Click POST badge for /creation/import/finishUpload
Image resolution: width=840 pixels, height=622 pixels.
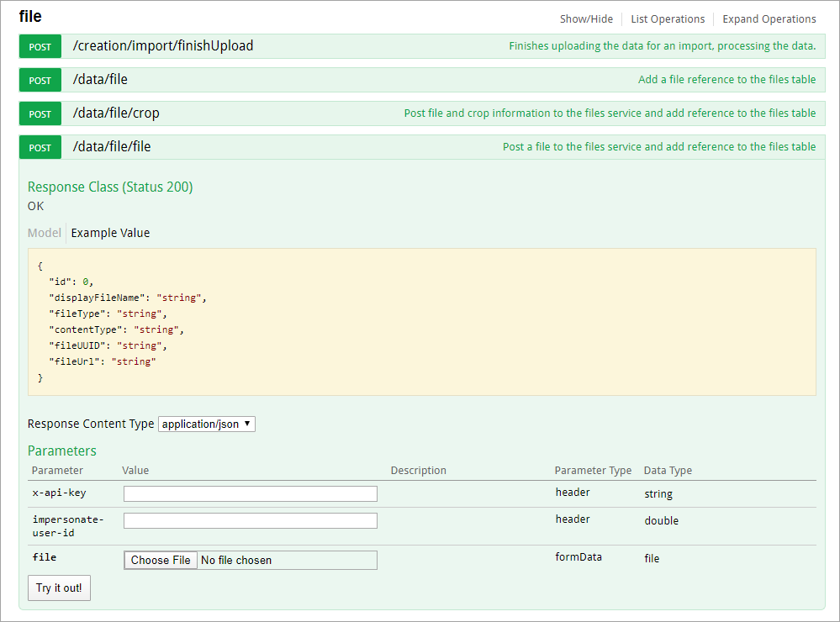(40, 47)
